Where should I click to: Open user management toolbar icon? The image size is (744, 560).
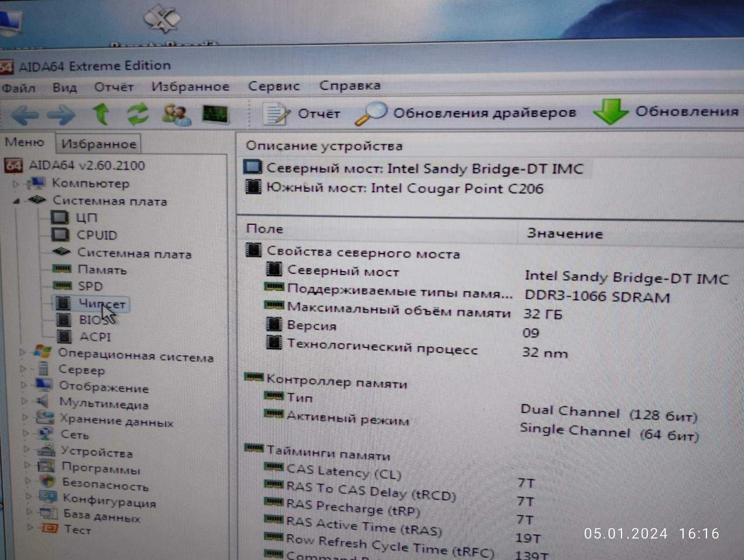pos(176,114)
